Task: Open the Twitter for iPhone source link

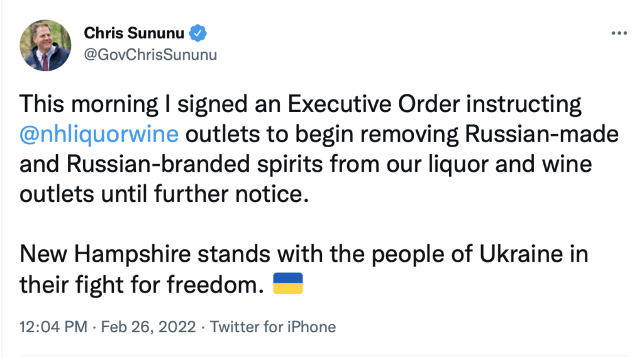Action: (273, 327)
